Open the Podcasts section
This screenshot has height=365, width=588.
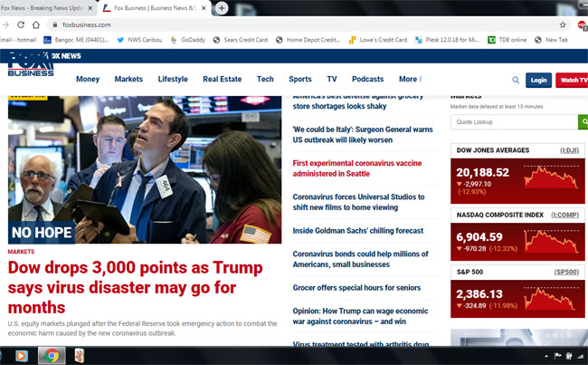tap(368, 79)
